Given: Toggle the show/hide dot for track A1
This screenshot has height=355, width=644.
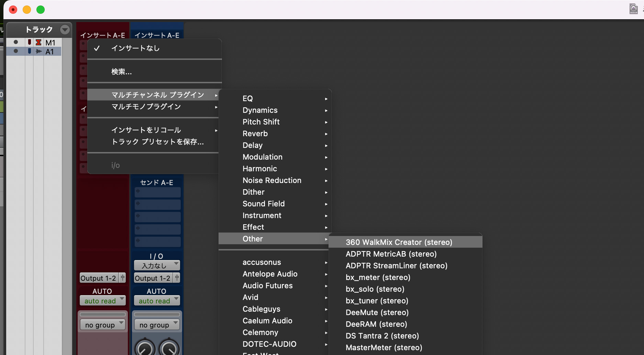Looking at the screenshot, I should pos(16,51).
